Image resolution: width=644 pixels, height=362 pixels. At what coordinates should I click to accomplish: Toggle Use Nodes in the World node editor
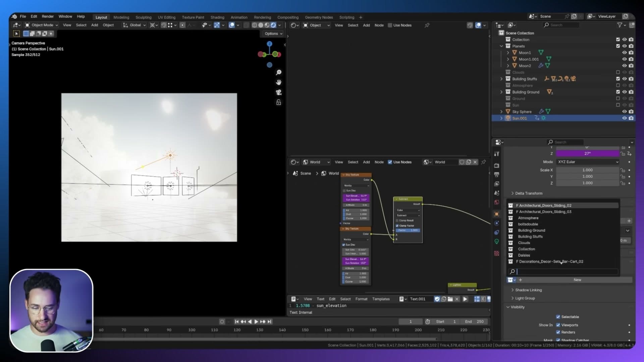(390, 162)
